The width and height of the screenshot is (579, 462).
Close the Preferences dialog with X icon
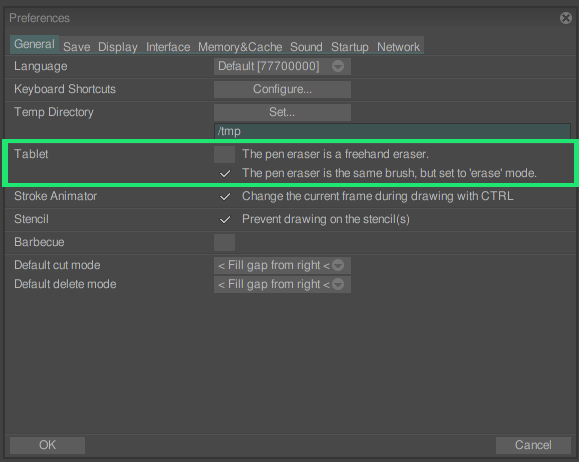565,18
